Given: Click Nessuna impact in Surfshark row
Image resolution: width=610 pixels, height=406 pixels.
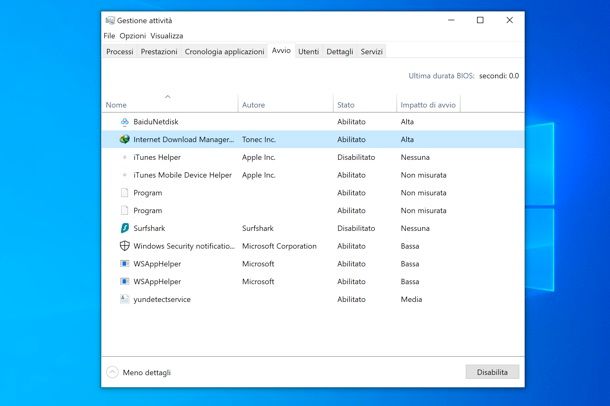Looking at the screenshot, I should [415, 228].
